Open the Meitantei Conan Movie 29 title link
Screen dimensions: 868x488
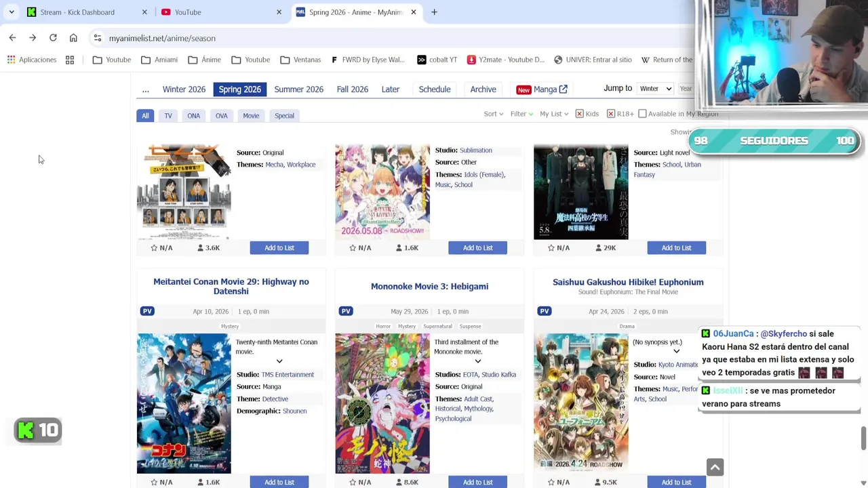click(x=231, y=286)
